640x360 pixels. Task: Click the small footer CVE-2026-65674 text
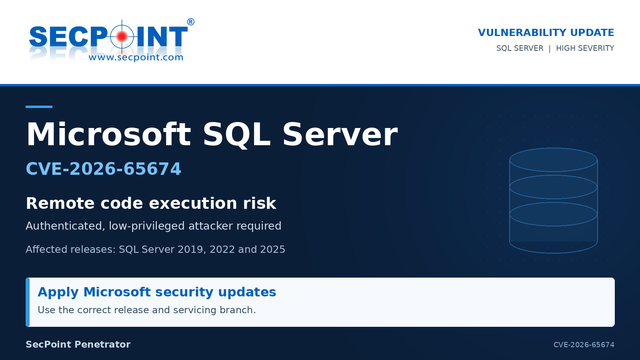(584, 345)
